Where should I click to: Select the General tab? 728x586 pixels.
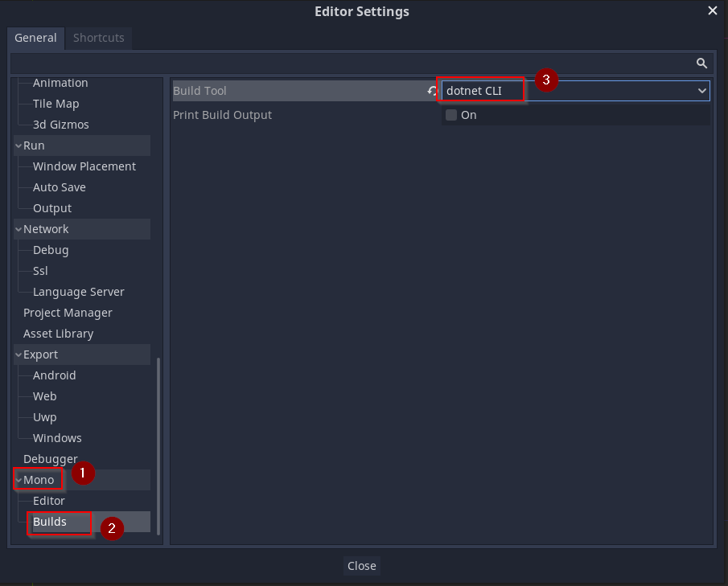pos(35,38)
